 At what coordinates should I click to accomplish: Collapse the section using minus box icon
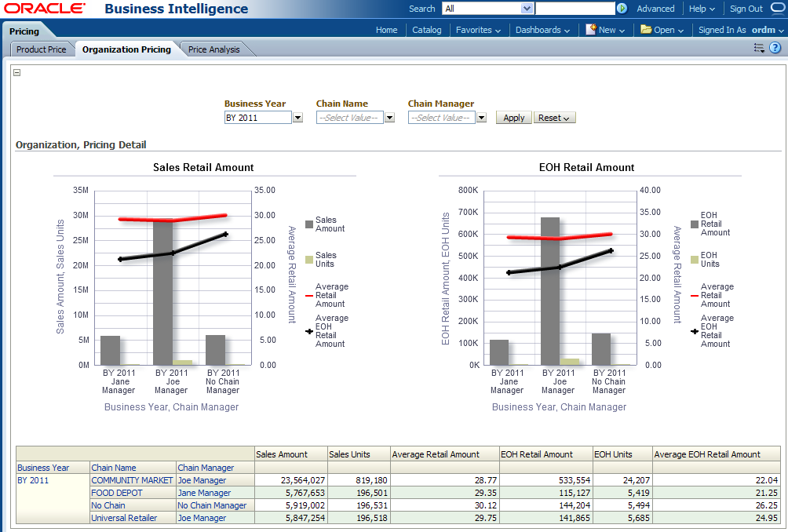click(x=17, y=73)
